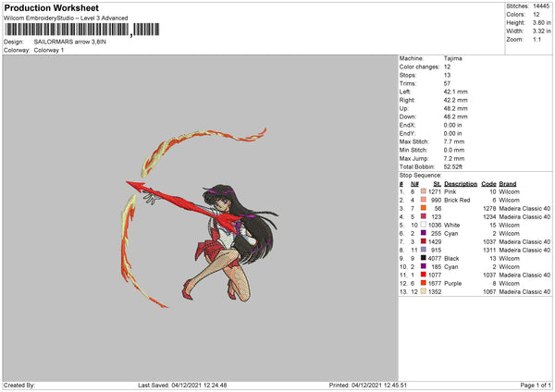Select the Max Jump value 7.2 mm
The height and width of the screenshot is (392, 555).
pos(454,158)
